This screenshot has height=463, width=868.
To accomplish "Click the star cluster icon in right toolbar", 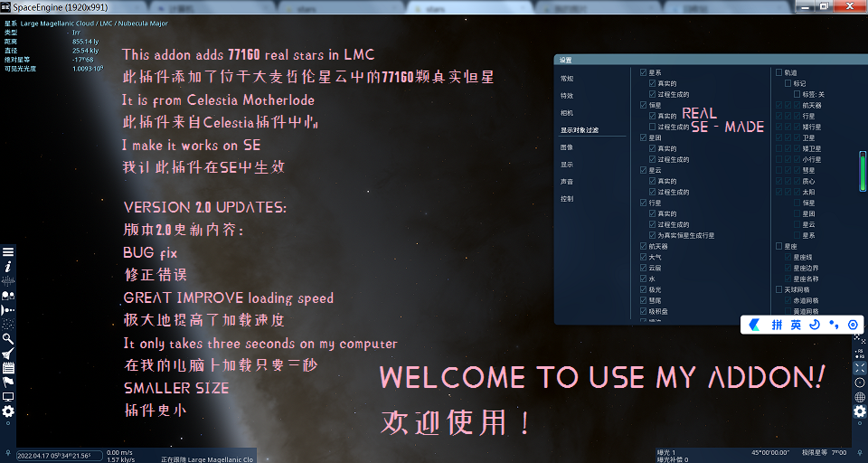I will pos(859,337).
